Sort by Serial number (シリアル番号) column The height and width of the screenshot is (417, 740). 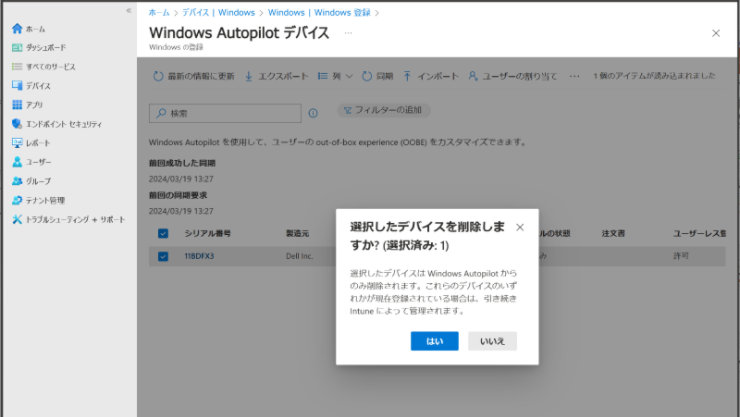tap(208, 234)
